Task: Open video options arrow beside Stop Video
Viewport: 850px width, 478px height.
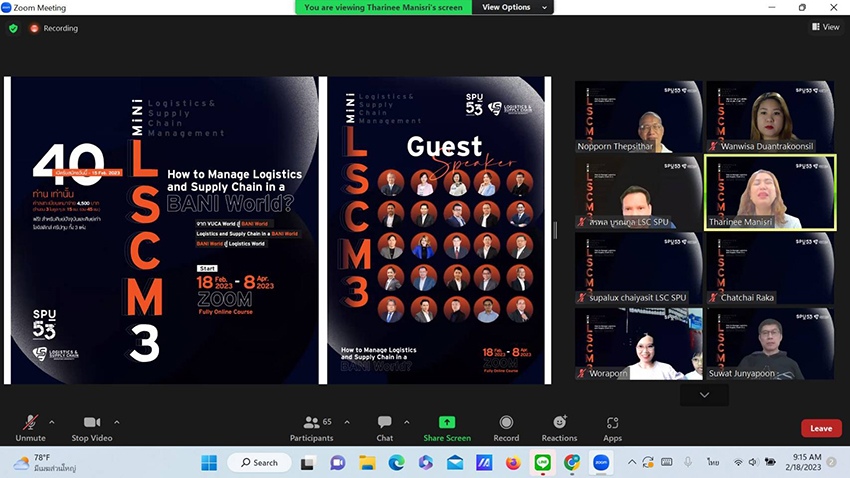Action: point(117,422)
